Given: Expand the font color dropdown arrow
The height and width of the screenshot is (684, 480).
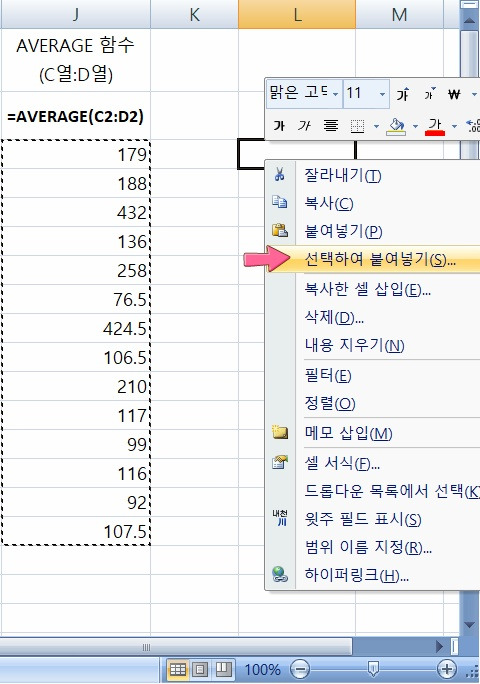Looking at the screenshot, I should click(454, 127).
